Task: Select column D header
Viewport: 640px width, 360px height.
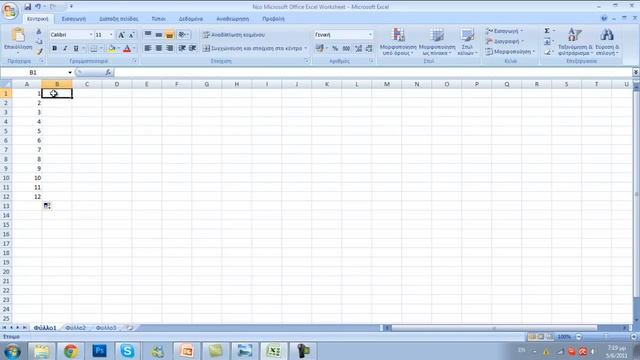Action: click(117, 84)
